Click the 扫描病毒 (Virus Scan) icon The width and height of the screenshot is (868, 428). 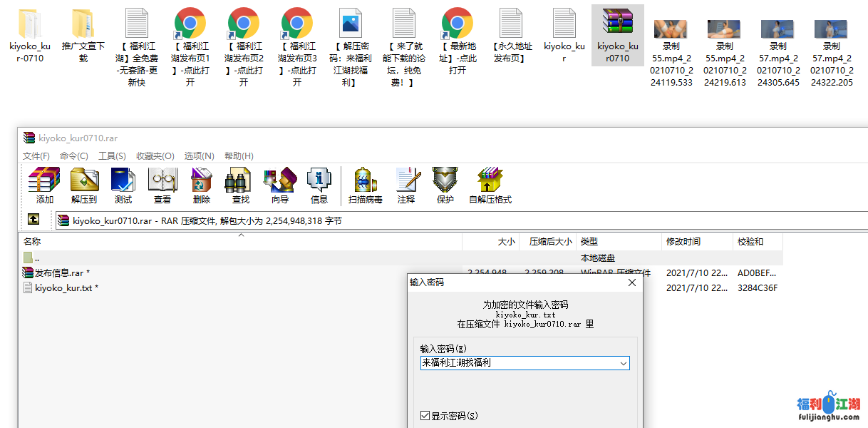365,185
